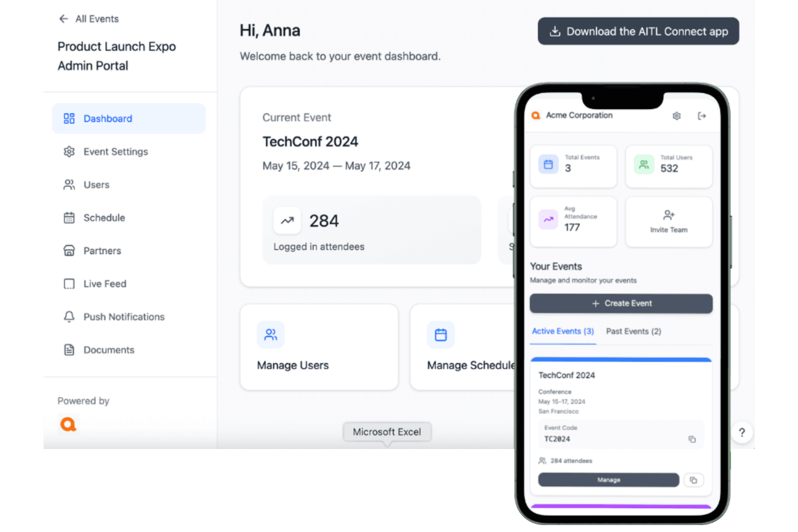Switch to the Active Events (3) tab

pos(563,331)
